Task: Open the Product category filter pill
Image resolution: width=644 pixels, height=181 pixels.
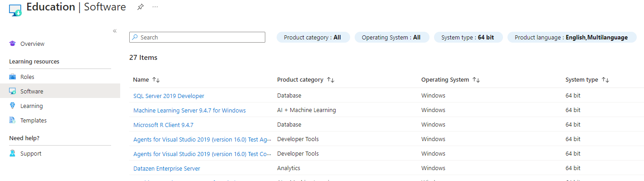Action: coord(313,37)
